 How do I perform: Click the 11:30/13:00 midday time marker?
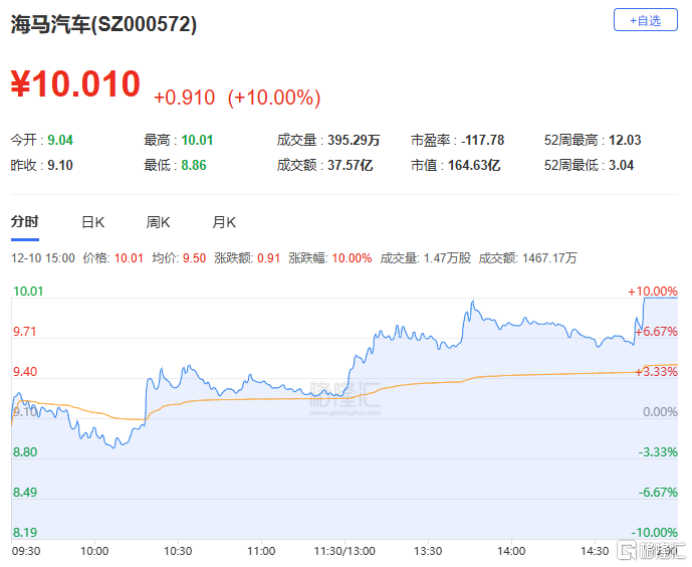pos(345,551)
